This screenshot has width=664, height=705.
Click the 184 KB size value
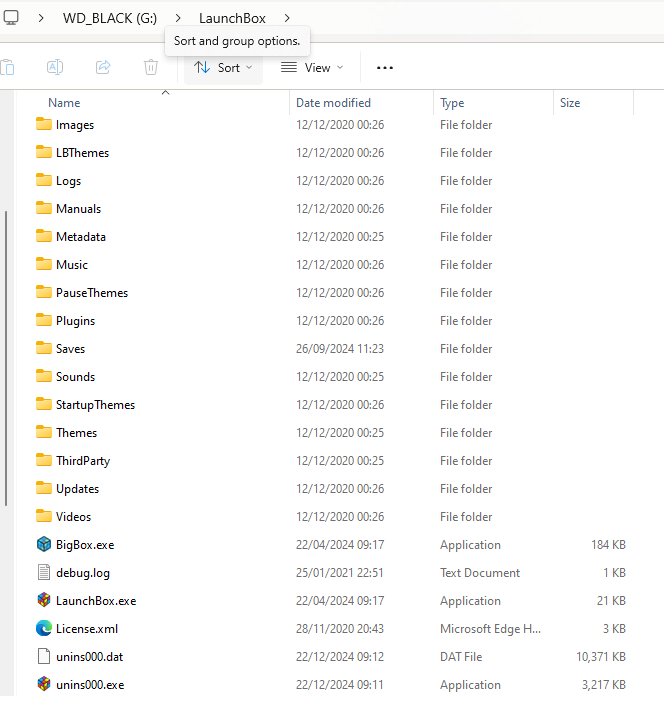[608, 545]
